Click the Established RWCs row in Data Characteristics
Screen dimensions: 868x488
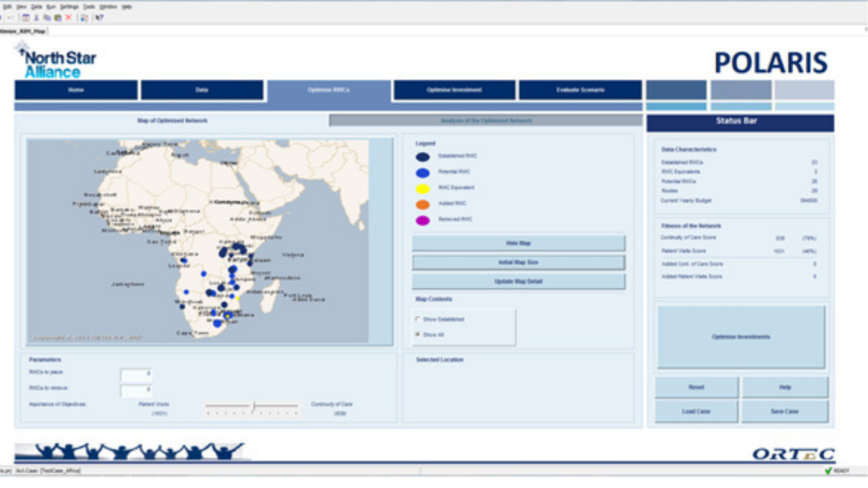tap(739, 162)
